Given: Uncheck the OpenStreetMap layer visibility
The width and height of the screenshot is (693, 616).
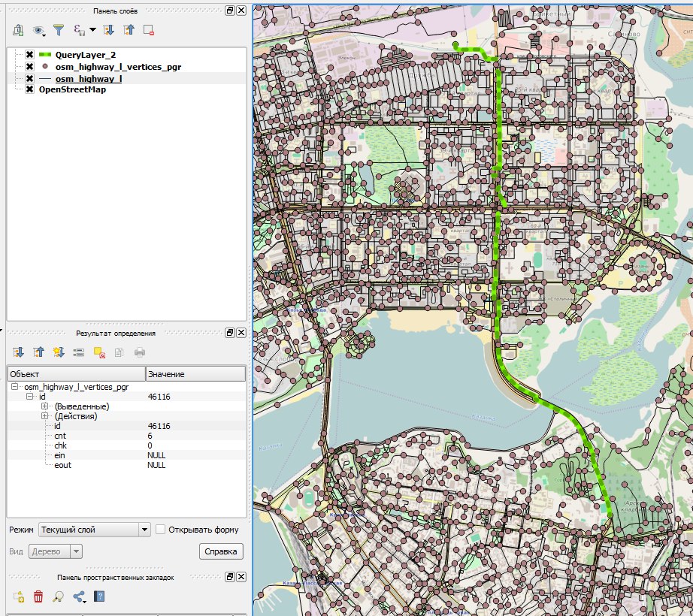Looking at the screenshot, I should pyautogui.click(x=29, y=89).
